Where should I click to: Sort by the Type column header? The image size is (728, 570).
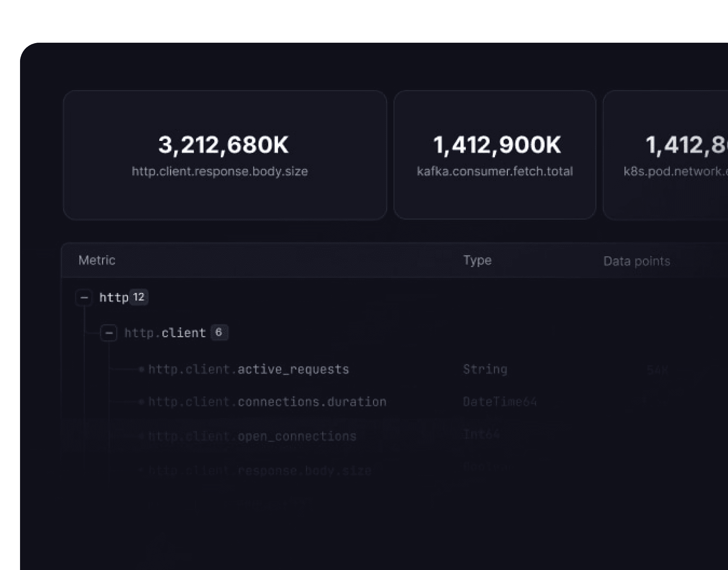[x=477, y=261]
